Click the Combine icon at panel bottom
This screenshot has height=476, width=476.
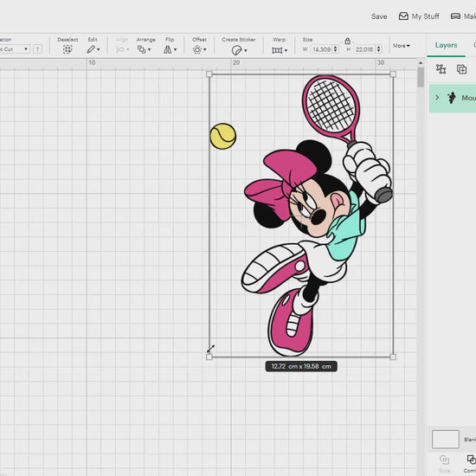(471, 460)
